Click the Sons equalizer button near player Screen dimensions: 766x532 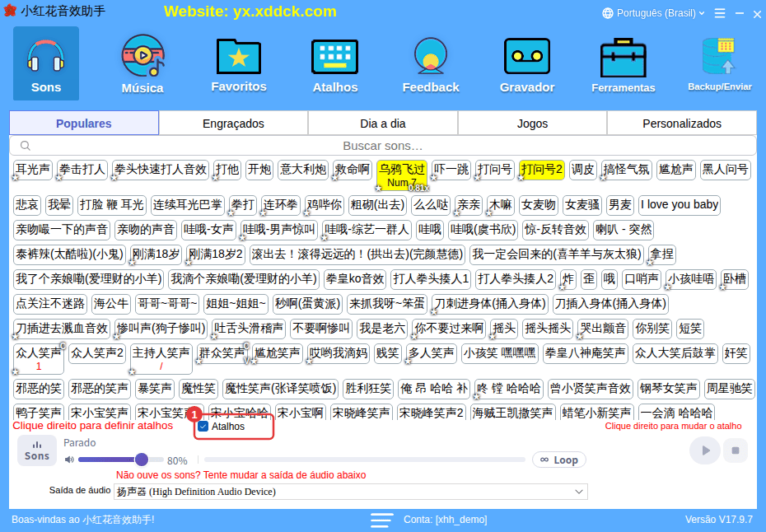(x=36, y=450)
